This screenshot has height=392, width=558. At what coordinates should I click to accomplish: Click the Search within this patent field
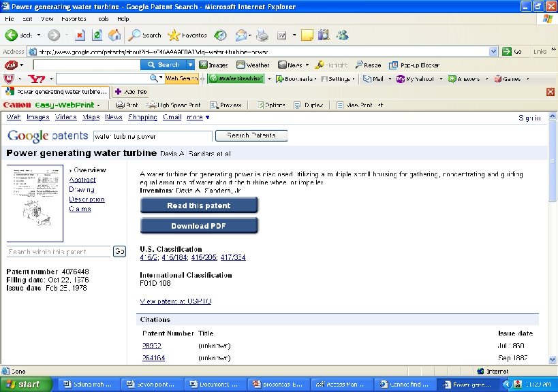(x=59, y=252)
